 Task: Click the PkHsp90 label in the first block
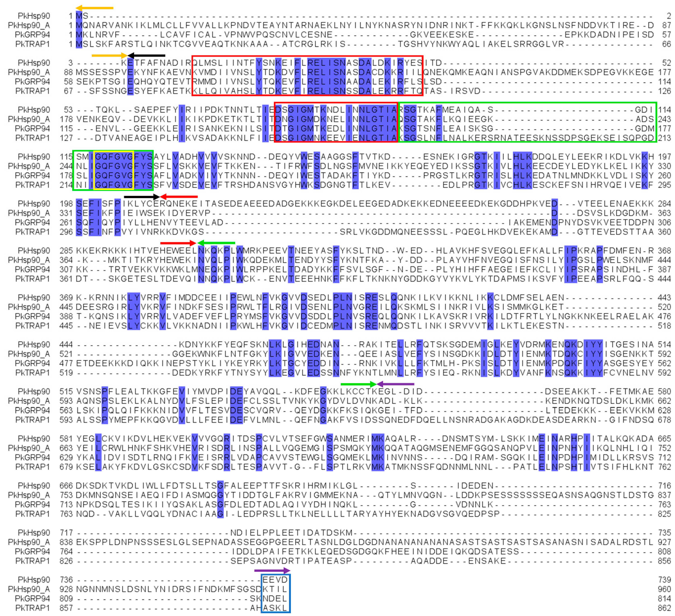coord(34,16)
